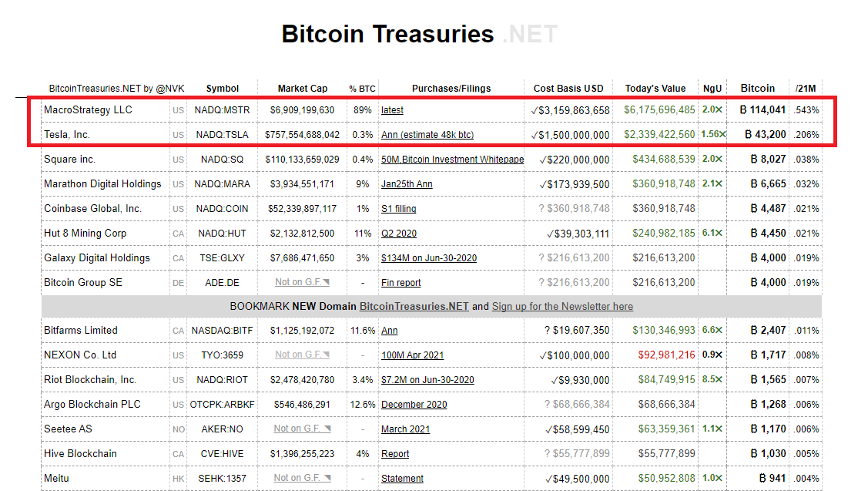
Task: Click the 'OTCPK:ARBKF' symbol cell
Action: (222, 405)
